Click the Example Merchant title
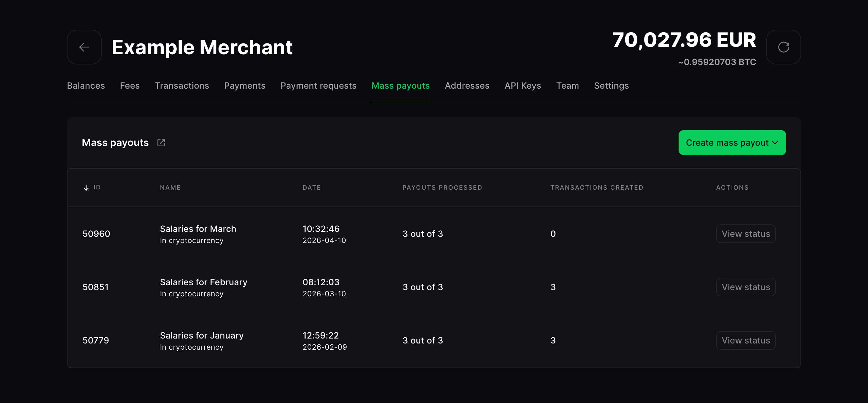The width and height of the screenshot is (868, 403). 202,47
